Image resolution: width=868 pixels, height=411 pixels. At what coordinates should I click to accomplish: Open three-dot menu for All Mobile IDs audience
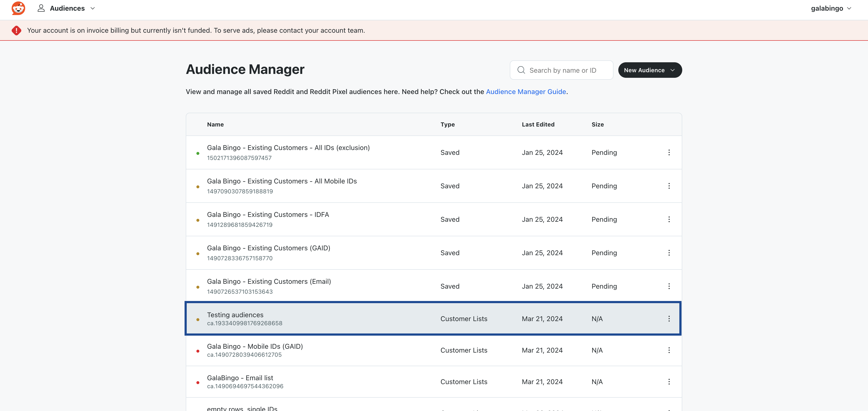pos(669,186)
